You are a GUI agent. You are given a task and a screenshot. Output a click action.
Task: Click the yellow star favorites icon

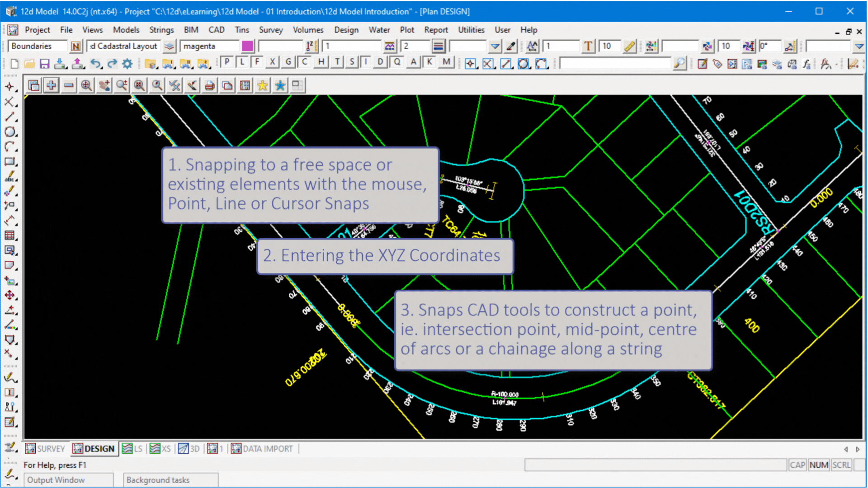262,85
